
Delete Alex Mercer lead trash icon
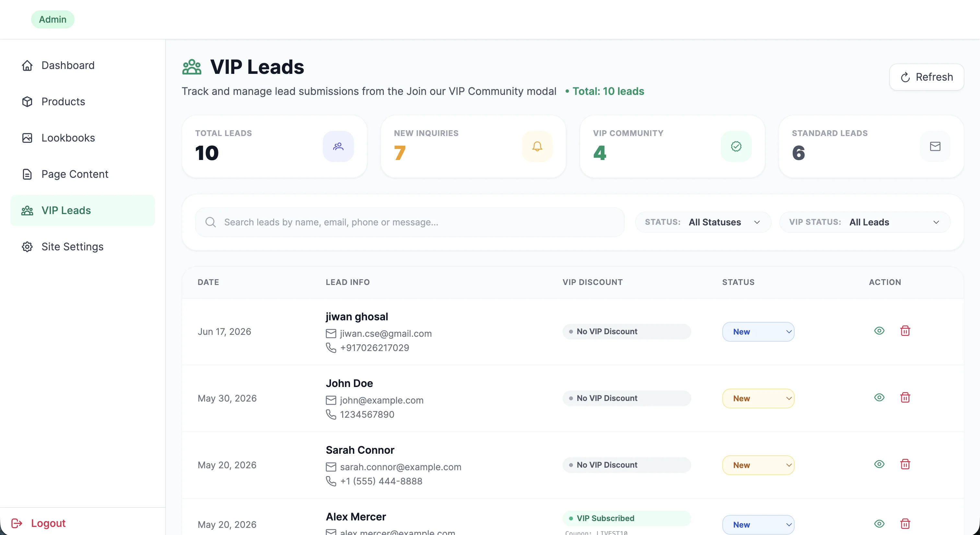[x=905, y=524]
